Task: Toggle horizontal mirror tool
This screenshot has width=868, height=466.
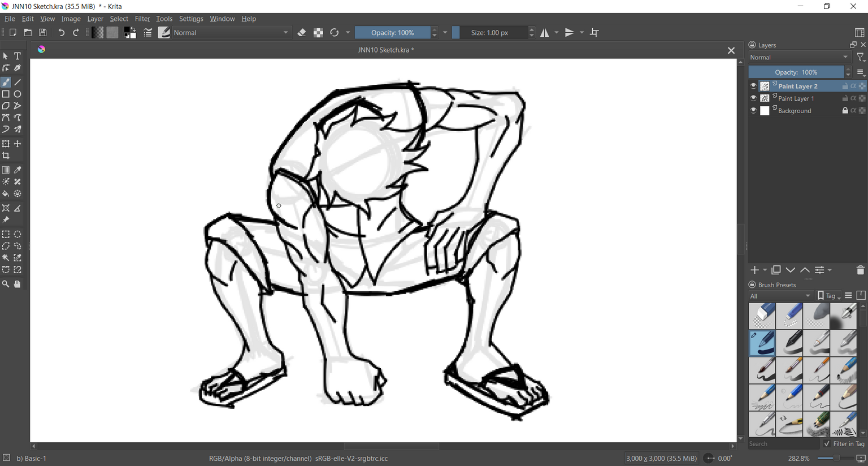Action: [x=545, y=33]
